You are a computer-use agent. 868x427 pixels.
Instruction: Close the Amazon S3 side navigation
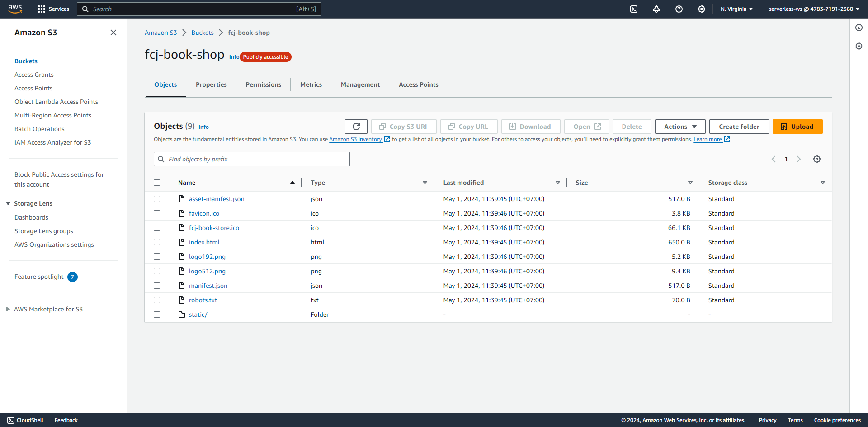[113, 33]
